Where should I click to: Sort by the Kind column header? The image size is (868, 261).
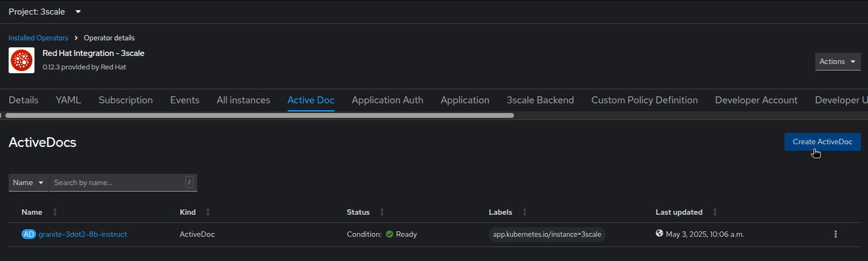(188, 213)
